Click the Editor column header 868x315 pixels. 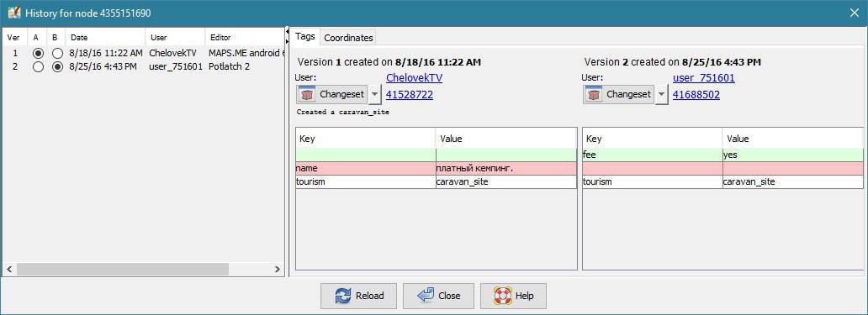click(244, 38)
